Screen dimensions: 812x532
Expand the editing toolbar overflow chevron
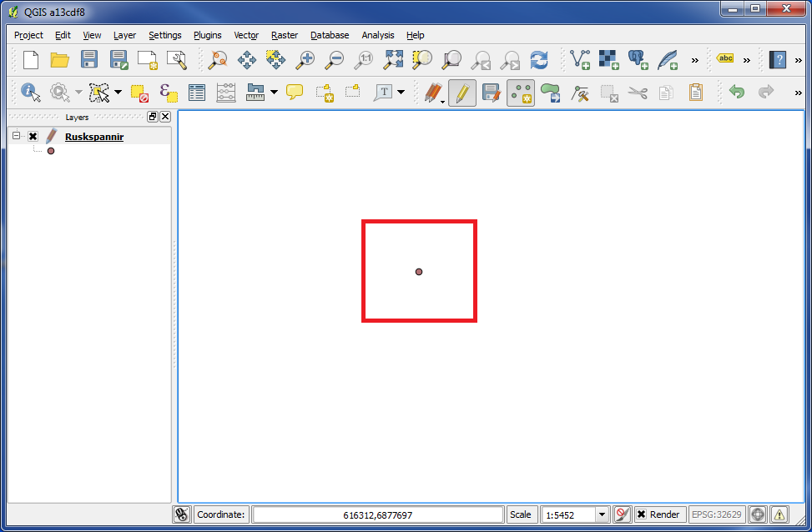(798, 93)
